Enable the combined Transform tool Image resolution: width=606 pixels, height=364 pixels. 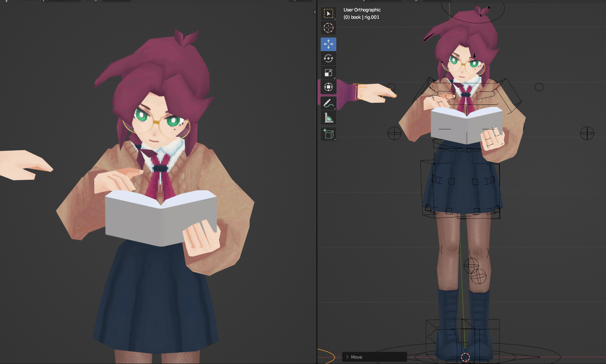(x=329, y=87)
